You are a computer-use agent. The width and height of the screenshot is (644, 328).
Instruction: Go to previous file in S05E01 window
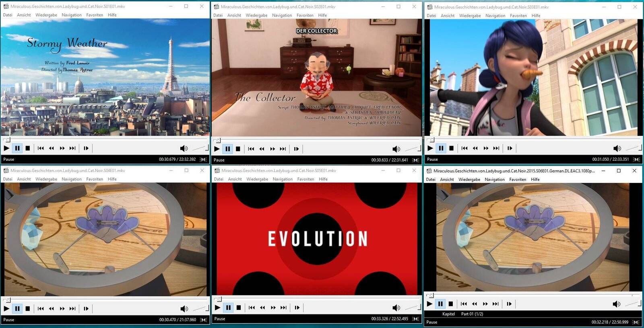(252, 308)
